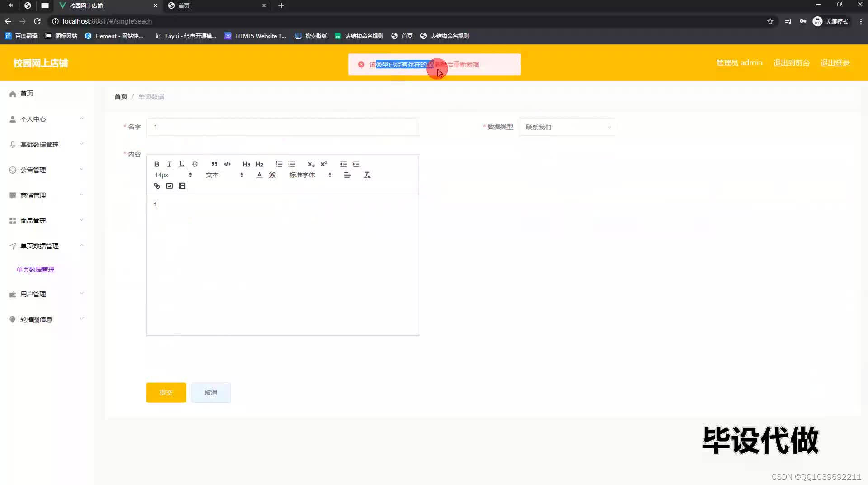Click 退出登录 header link
The width and height of the screenshot is (868, 485).
[x=835, y=63]
